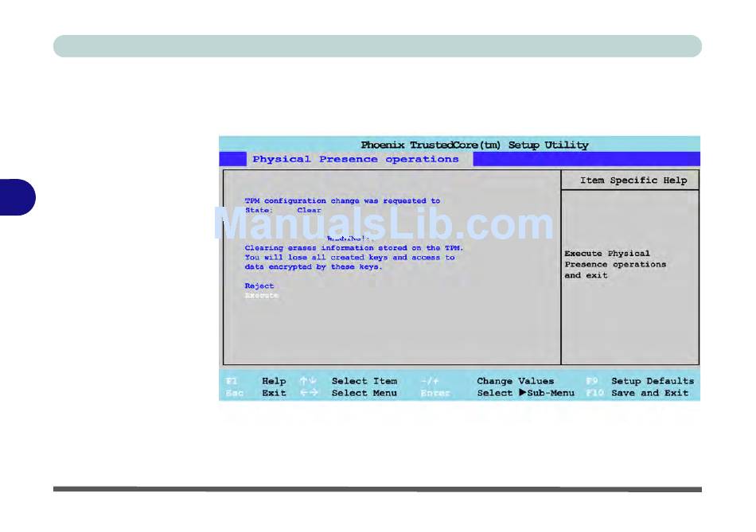Viewport: 756px width, 532px height.
Task: Open the Physical Presence operations tab
Action: [356, 159]
